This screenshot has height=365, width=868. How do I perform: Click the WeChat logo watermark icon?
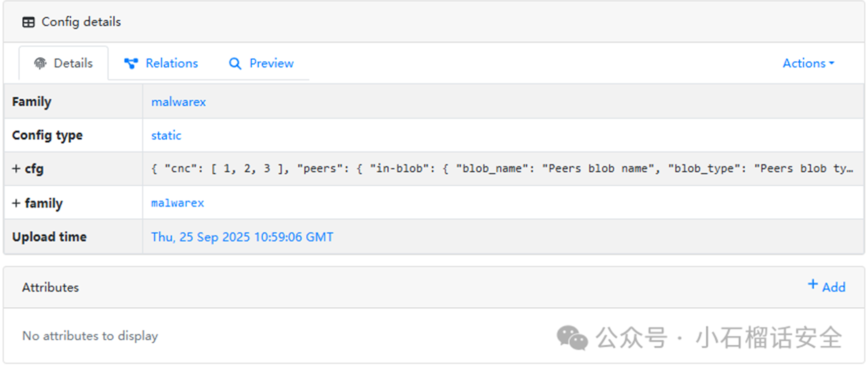[x=572, y=338]
